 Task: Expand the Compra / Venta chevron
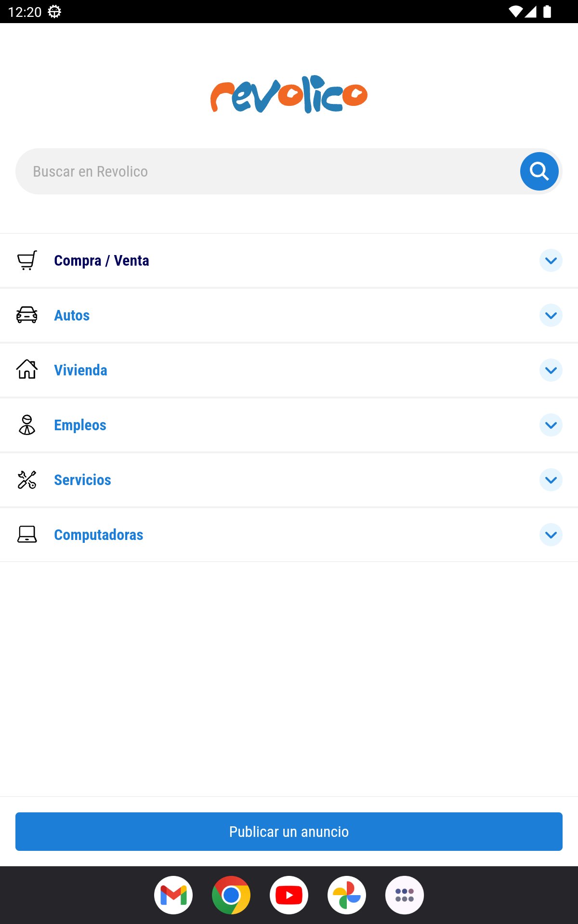(x=551, y=260)
